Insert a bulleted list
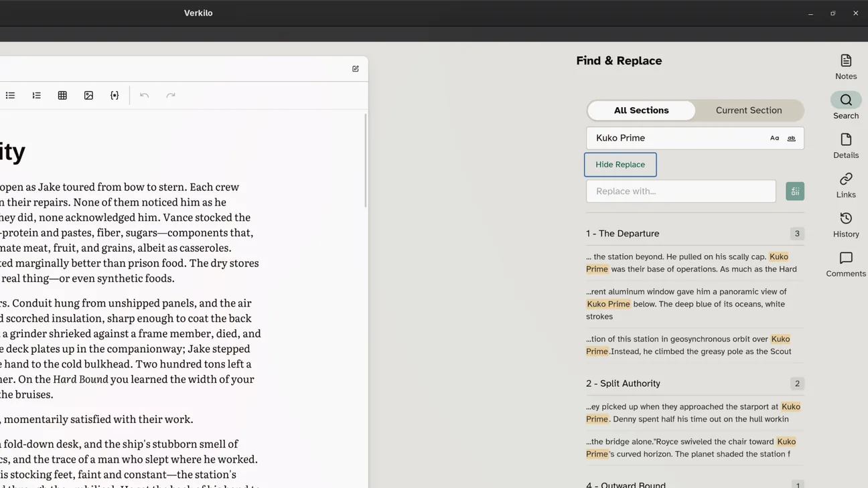 [x=10, y=96]
